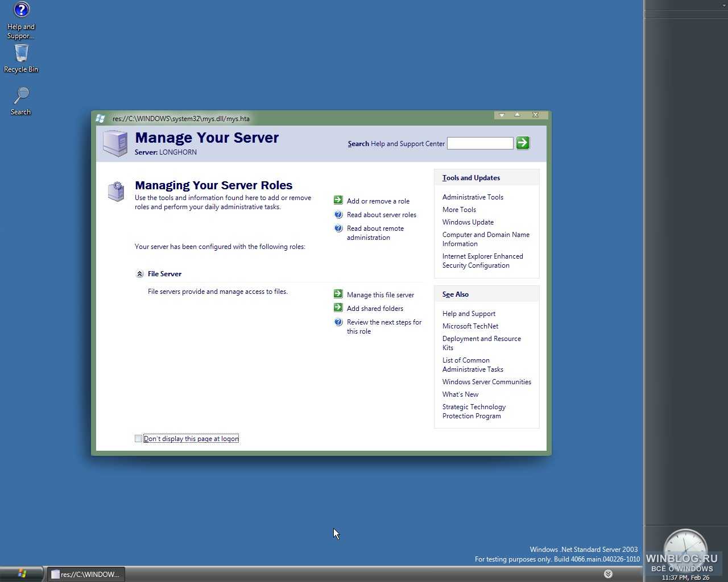
Task: Click the Search Help and Support Center field
Action: click(x=480, y=143)
